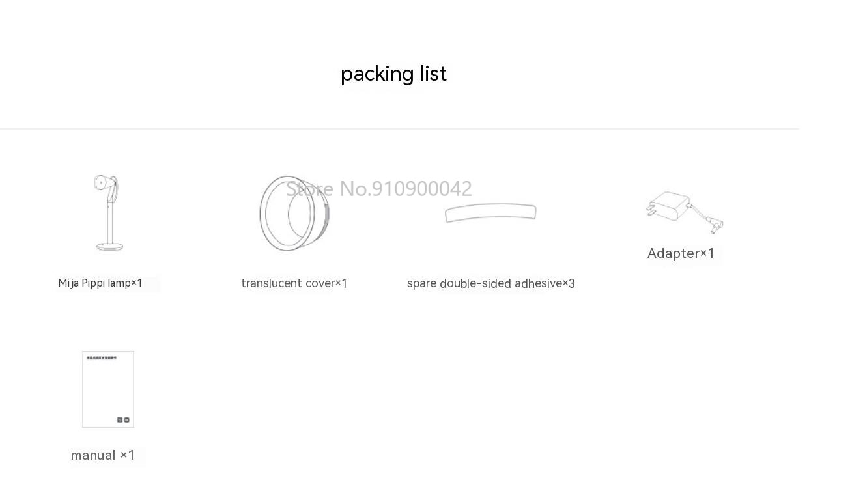Select the translucent cover ring drawing
This screenshot has width=865, height=504.
pos(294,213)
